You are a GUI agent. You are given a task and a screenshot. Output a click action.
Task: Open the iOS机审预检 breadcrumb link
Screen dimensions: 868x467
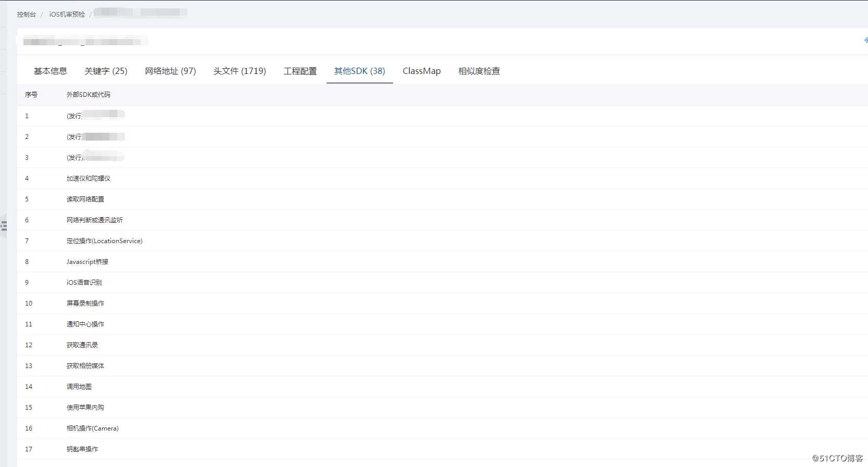coord(67,15)
